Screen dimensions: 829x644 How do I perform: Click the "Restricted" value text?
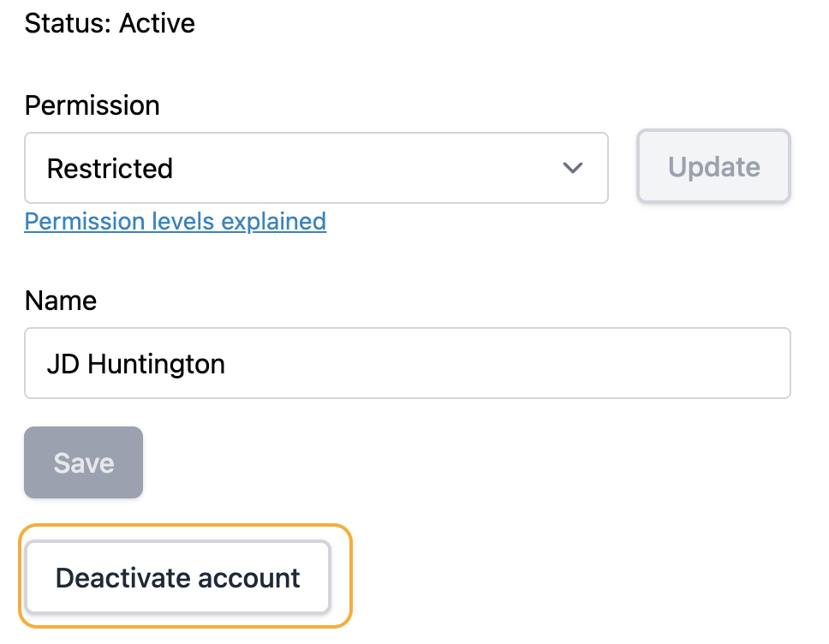pos(110,168)
